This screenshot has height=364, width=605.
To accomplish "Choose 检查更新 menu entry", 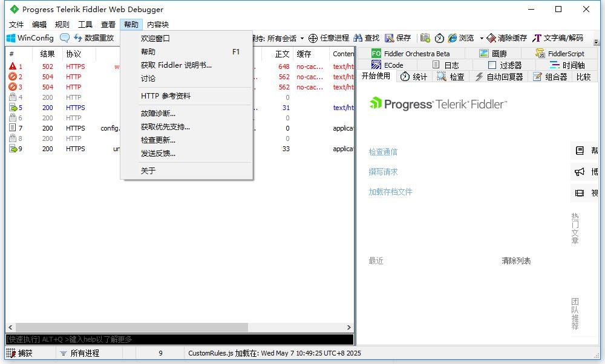I will 187,140.
